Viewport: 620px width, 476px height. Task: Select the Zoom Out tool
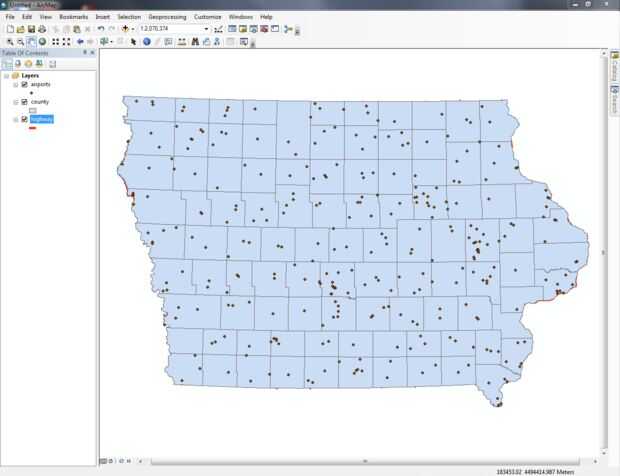pyautogui.click(x=21, y=42)
